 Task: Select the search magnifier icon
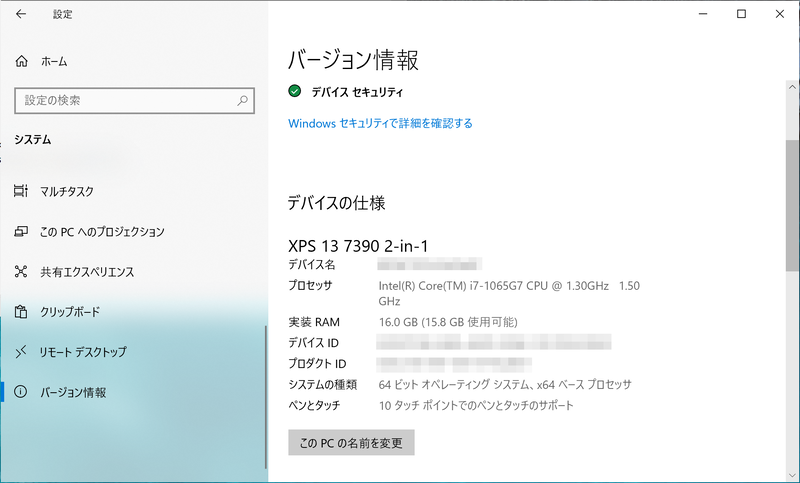(242, 100)
